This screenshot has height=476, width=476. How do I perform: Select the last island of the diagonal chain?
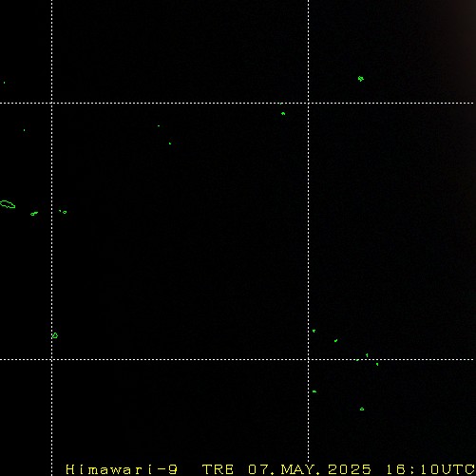pos(377,364)
